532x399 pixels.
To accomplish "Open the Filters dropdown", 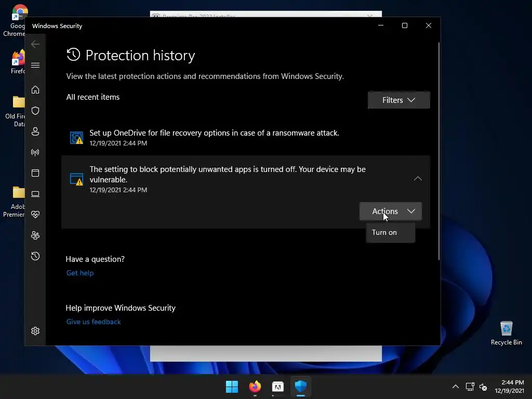I will coord(398,100).
